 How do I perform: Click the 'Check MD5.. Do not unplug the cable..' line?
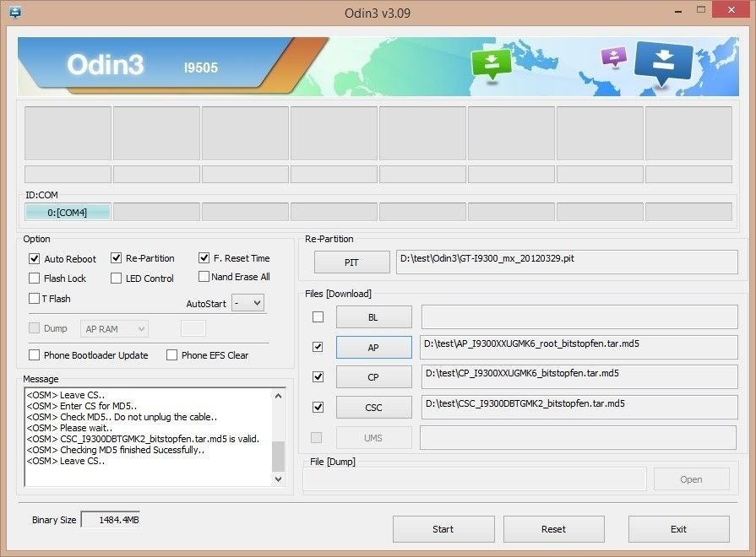(122, 417)
